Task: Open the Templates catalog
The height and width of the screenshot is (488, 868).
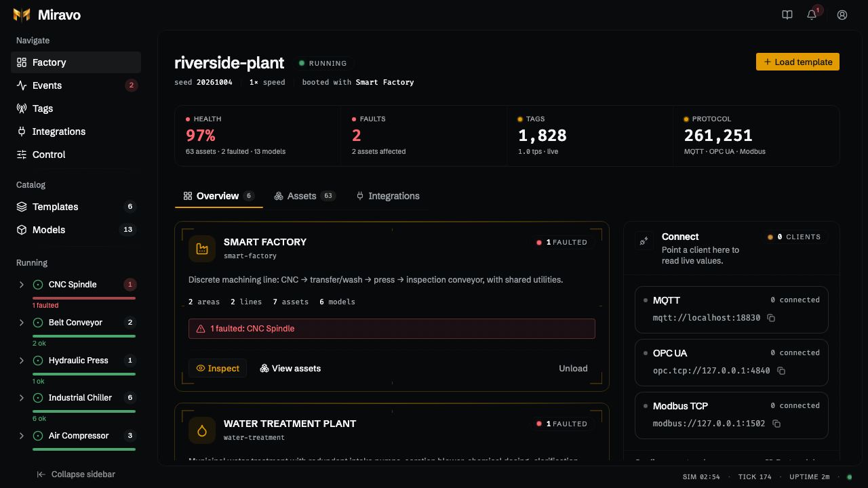Action: click(76, 207)
